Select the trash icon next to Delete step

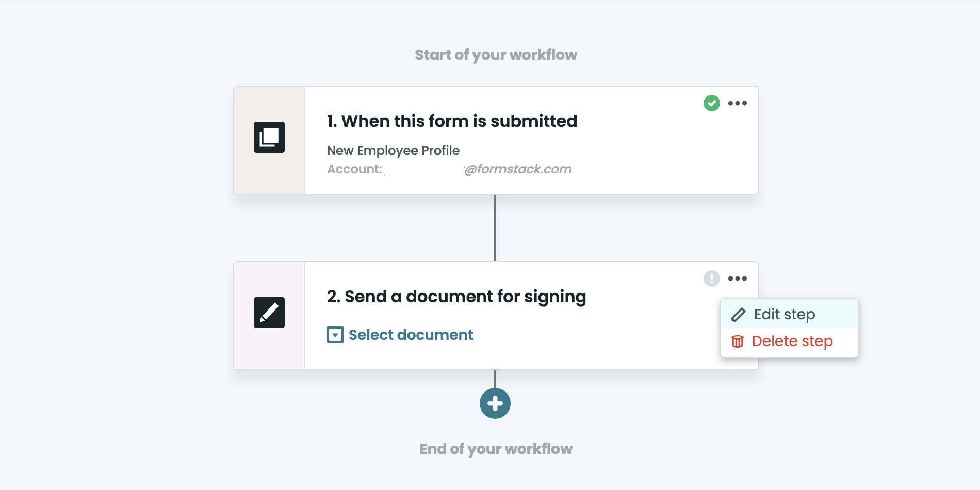click(x=737, y=341)
